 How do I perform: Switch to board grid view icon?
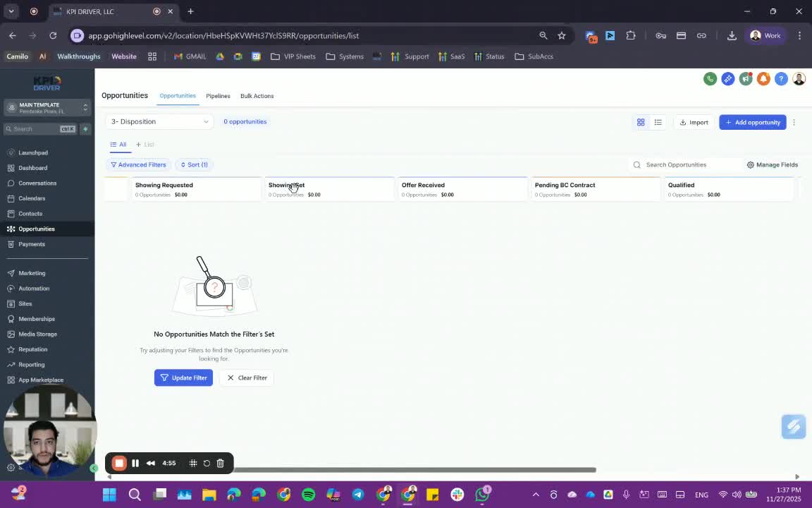pyautogui.click(x=641, y=122)
